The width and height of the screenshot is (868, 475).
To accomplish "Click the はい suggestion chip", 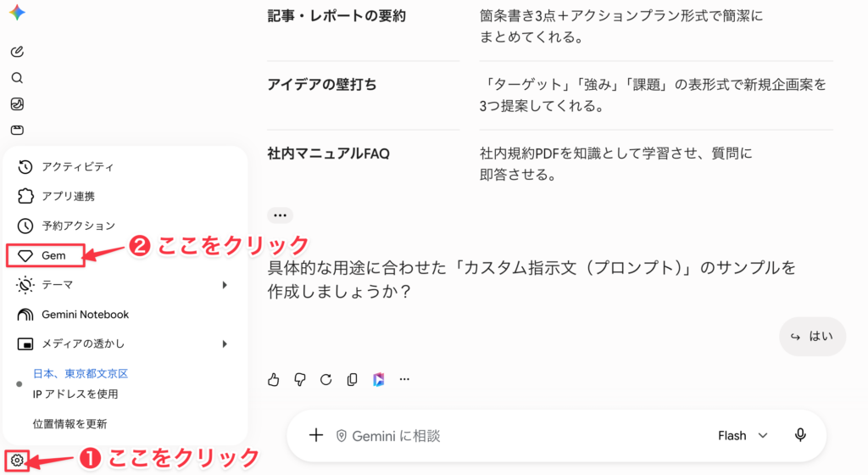I will tap(812, 337).
